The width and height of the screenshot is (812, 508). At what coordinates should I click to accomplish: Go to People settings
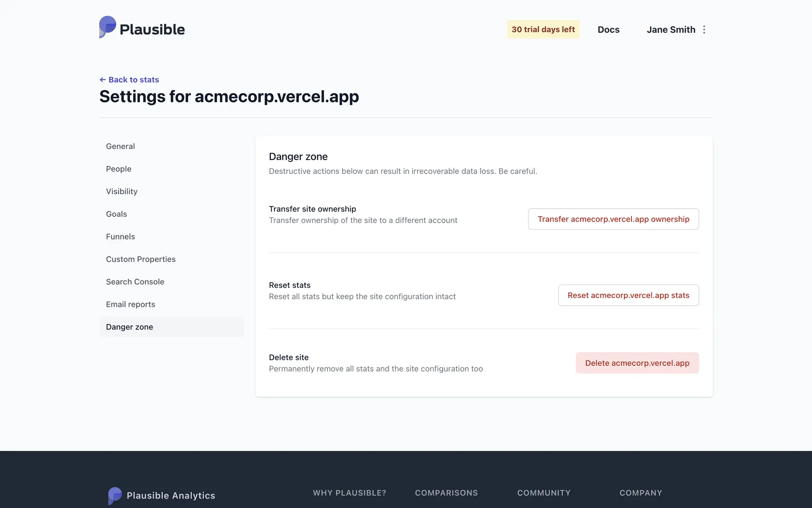119,169
